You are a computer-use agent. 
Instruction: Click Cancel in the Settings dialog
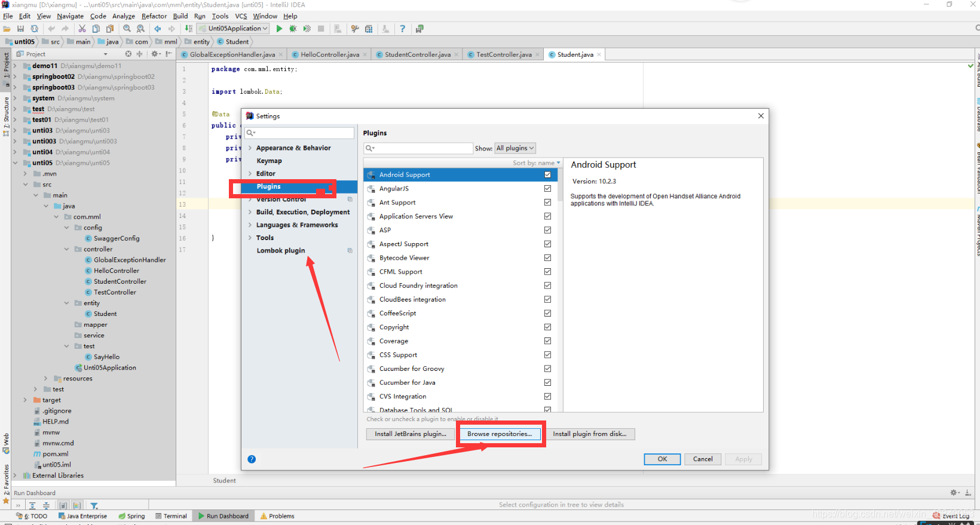[703, 459]
